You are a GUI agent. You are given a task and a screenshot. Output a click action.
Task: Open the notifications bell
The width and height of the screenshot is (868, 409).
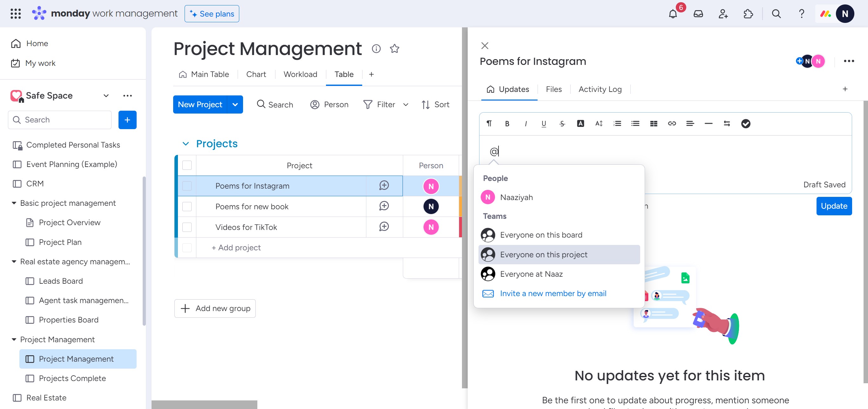[673, 14]
